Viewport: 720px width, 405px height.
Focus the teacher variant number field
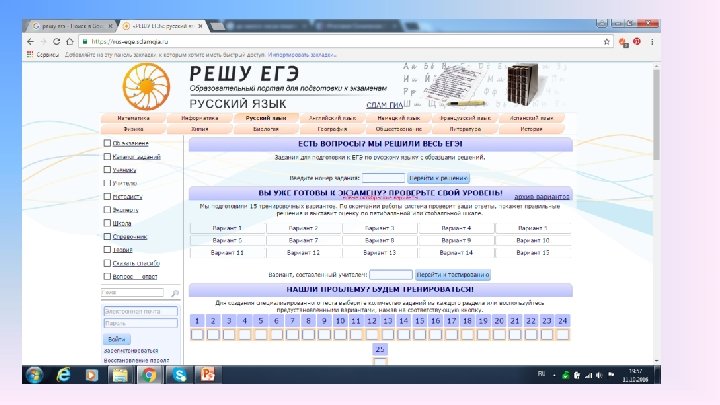[391, 275]
